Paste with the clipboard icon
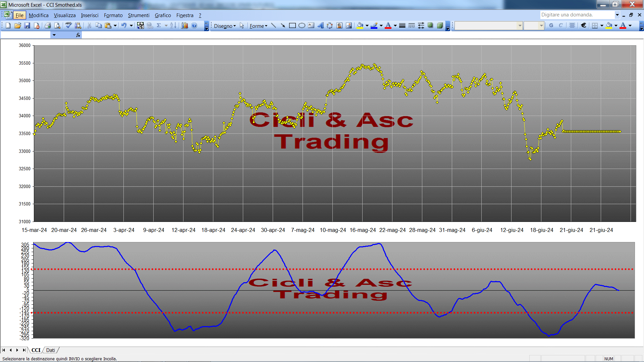This screenshot has height=362, width=644. [x=108, y=25]
